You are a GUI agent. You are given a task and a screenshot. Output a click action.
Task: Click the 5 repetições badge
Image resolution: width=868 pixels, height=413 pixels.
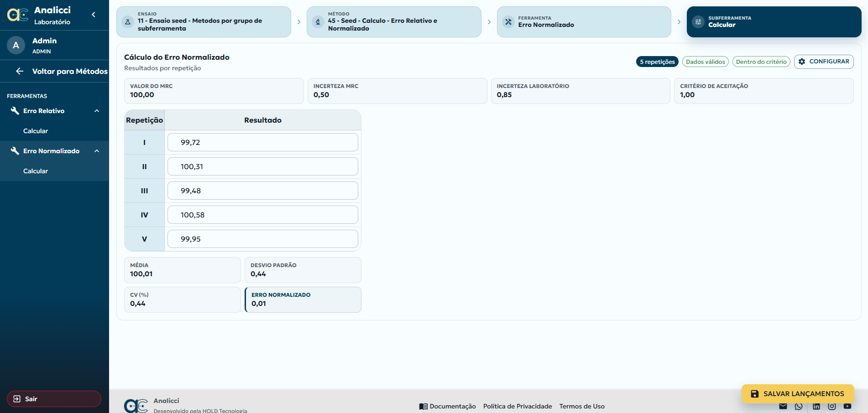tap(657, 62)
